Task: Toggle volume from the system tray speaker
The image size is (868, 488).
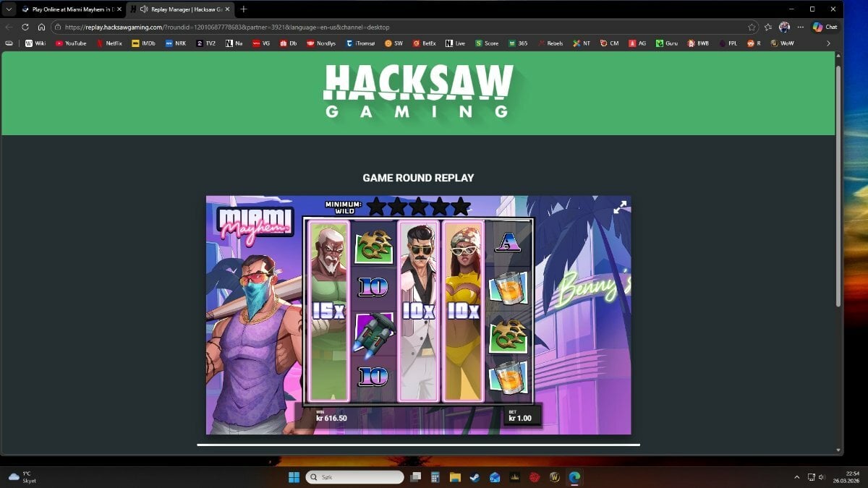Action: [822, 477]
